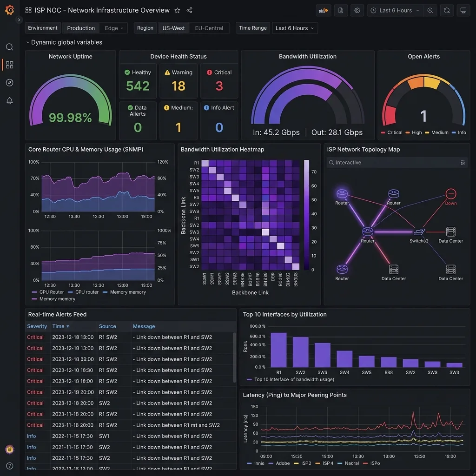Toggle the Top 10 Interface legend entry
476x476 pixels.
[291, 379]
